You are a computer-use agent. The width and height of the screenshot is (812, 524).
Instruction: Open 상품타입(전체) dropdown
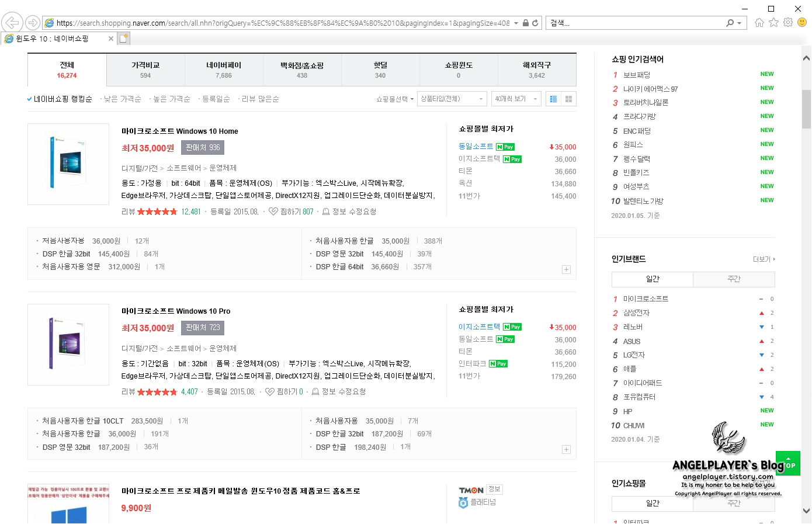click(x=452, y=99)
